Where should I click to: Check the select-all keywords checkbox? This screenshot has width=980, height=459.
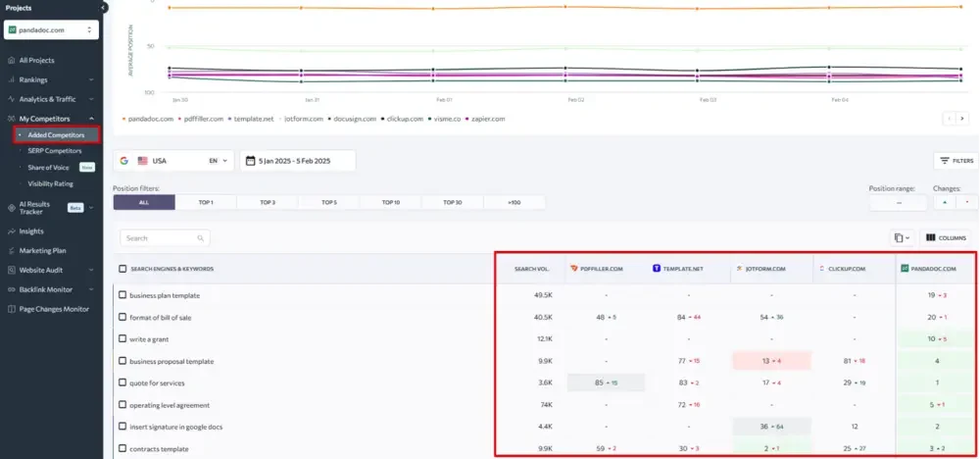122,269
